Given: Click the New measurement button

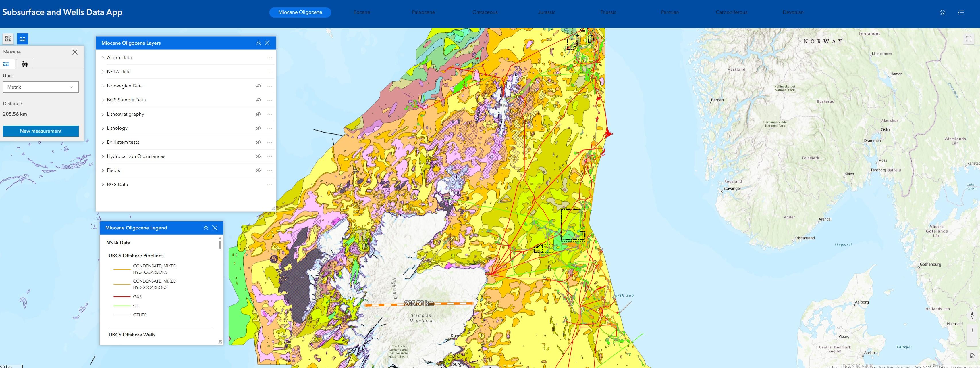Looking at the screenshot, I should [x=41, y=131].
